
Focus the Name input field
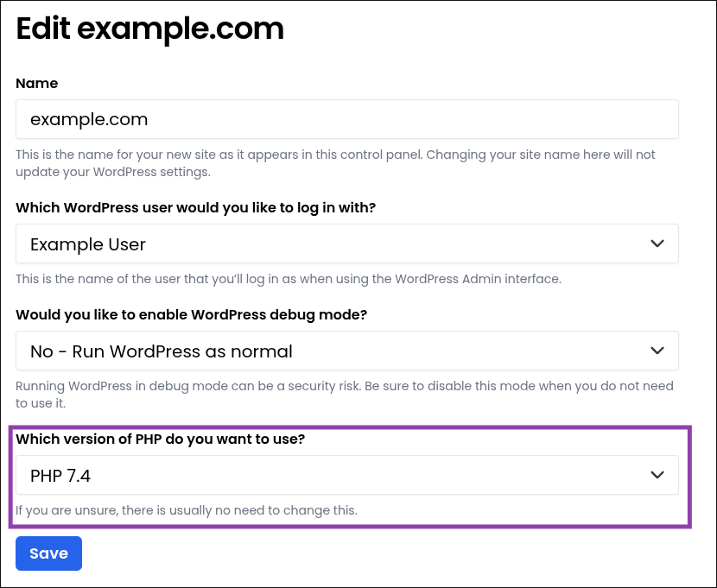pyautogui.click(x=346, y=119)
